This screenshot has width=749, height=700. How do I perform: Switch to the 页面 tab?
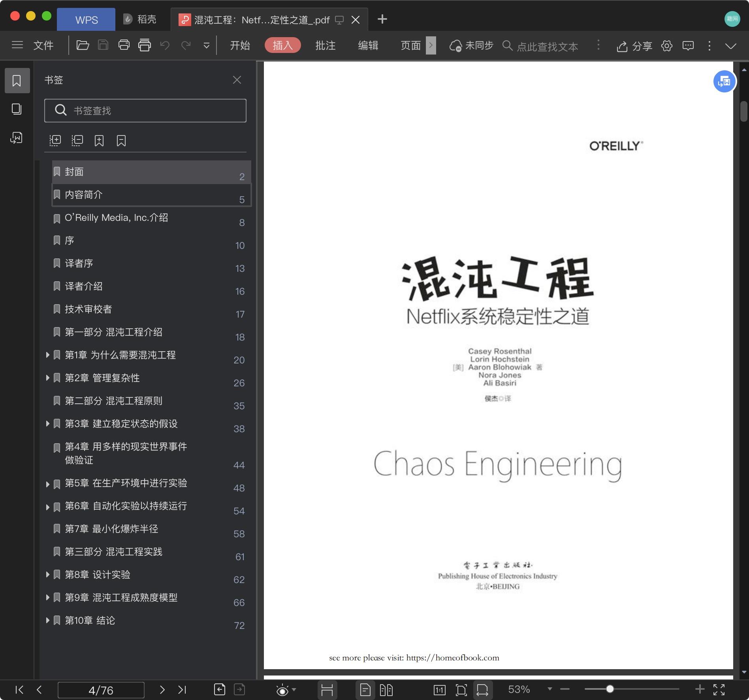click(411, 45)
